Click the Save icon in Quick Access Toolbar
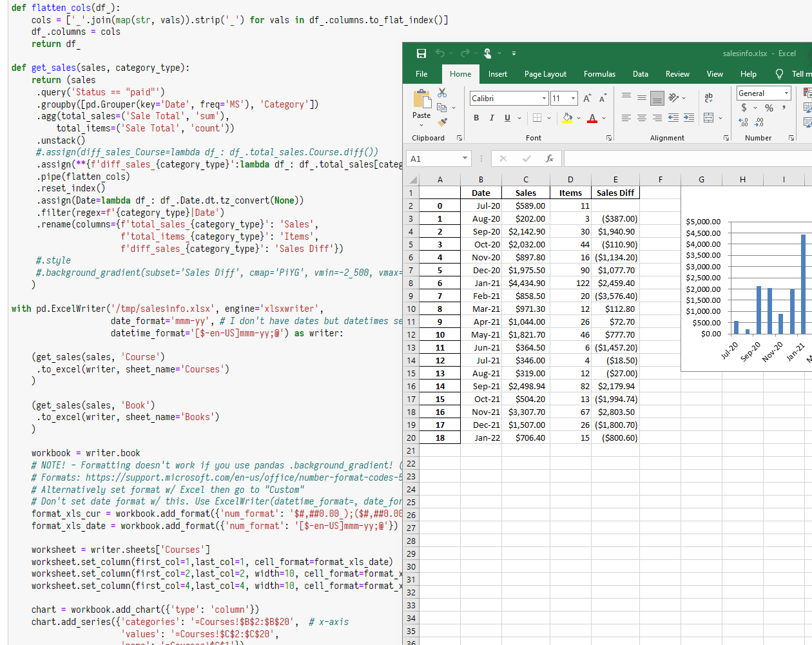The width and height of the screenshot is (812, 645). click(421, 53)
